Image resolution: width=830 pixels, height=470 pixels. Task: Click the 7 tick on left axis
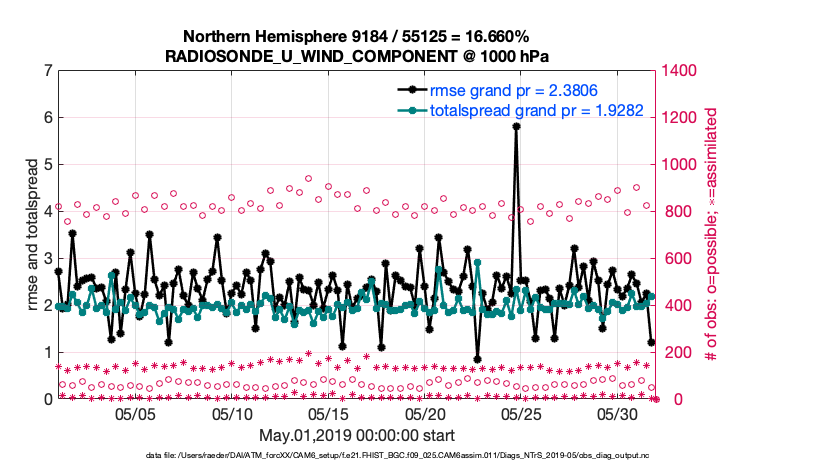click(x=47, y=71)
